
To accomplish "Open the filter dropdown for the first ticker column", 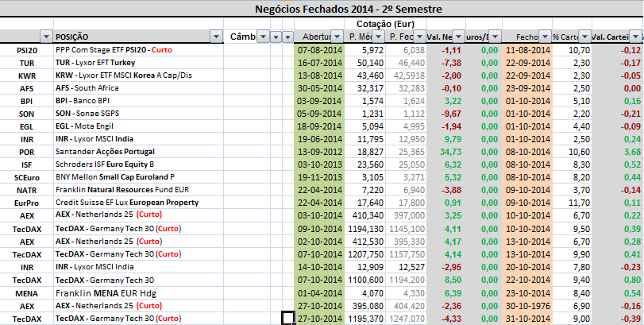I will click(47, 37).
